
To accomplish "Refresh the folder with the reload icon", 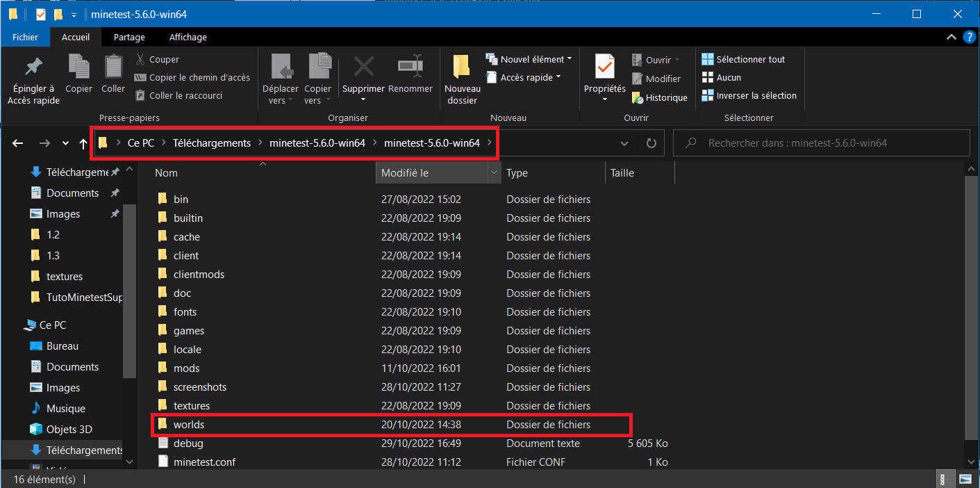I will [651, 143].
